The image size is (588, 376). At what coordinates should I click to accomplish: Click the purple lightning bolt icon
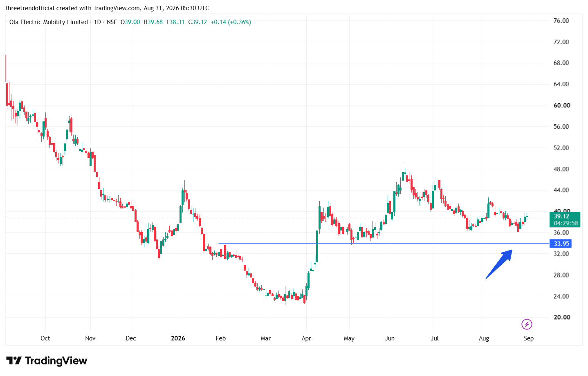click(527, 324)
